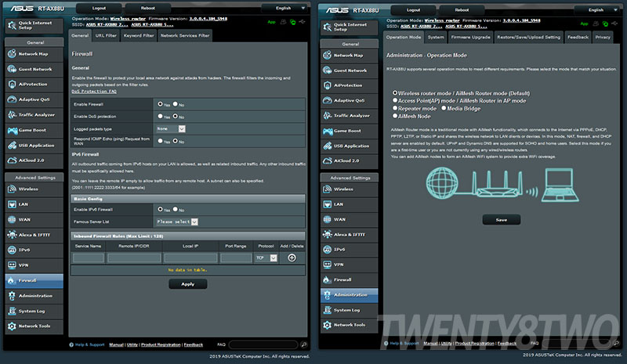This screenshot has height=364, width=627.
Task: Switch to Network Services Filter tab
Action: 185,35
